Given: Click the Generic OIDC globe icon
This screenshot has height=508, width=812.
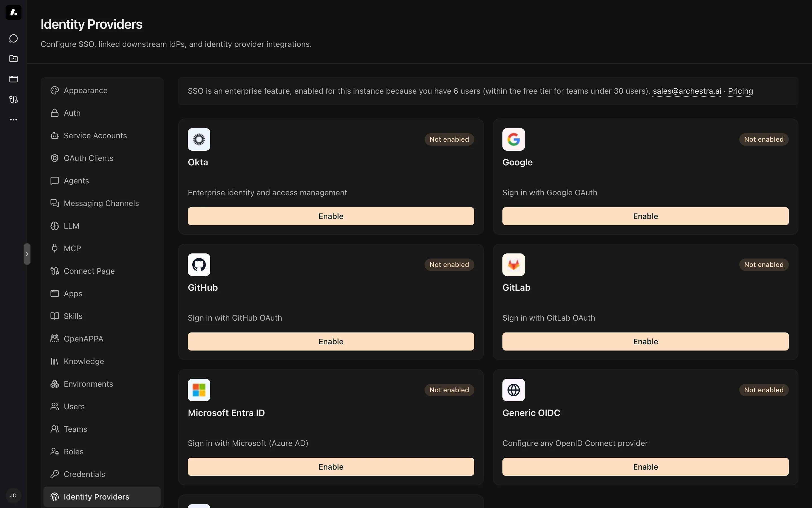Looking at the screenshot, I should [513, 390].
